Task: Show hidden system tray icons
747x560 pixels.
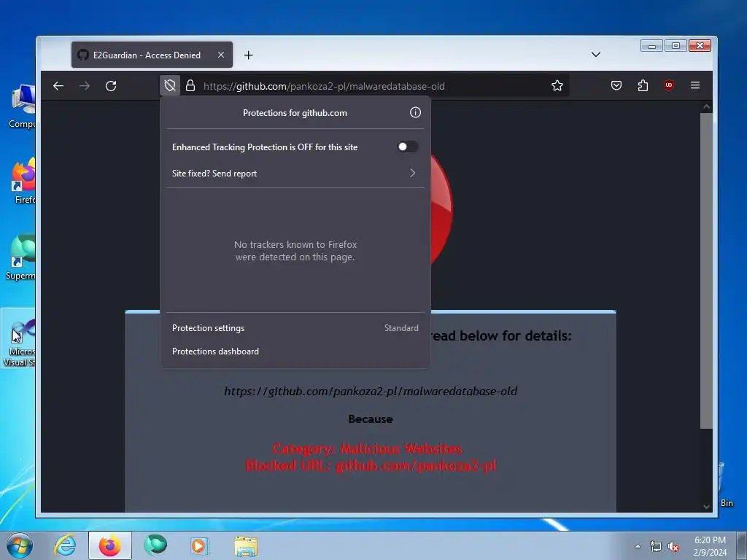Action: 638,547
